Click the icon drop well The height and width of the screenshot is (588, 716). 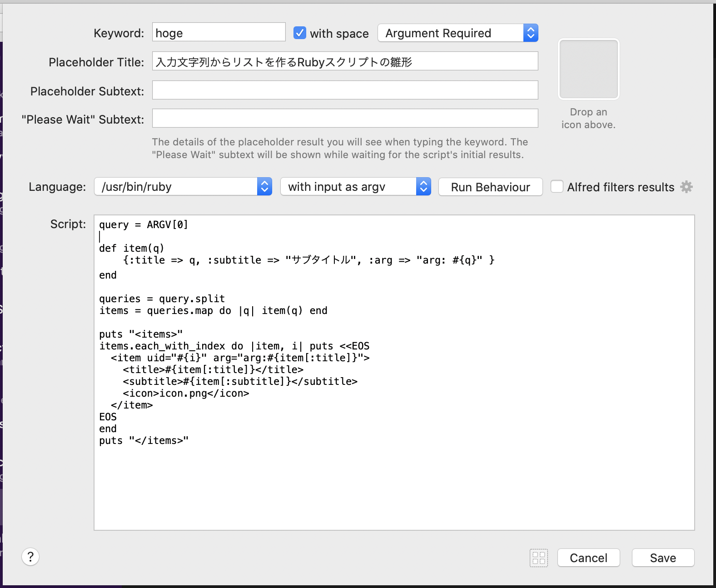(x=588, y=69)
